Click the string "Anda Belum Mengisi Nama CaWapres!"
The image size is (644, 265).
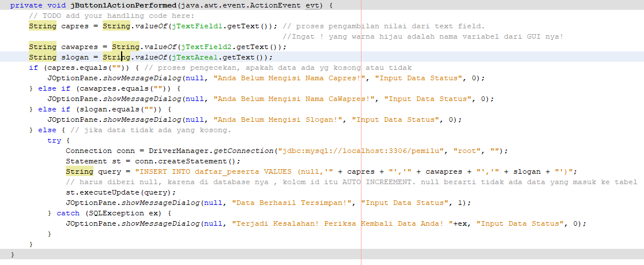coord(294,99)
